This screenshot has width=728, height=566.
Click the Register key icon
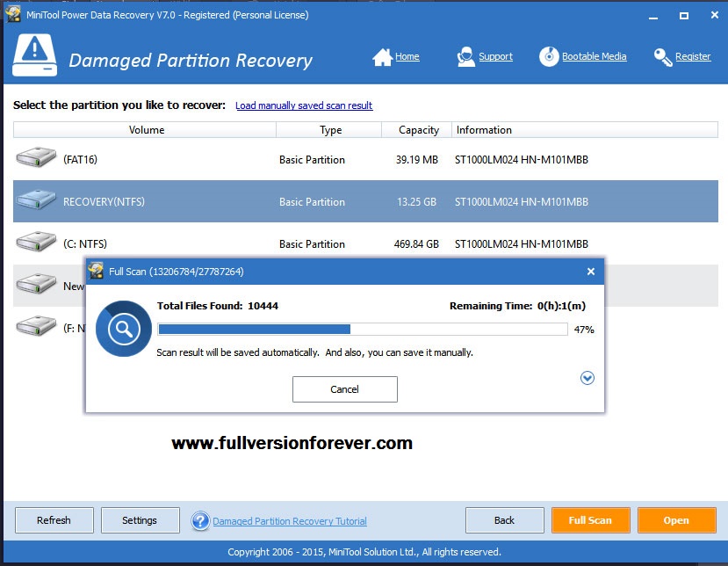coord(662,57)
